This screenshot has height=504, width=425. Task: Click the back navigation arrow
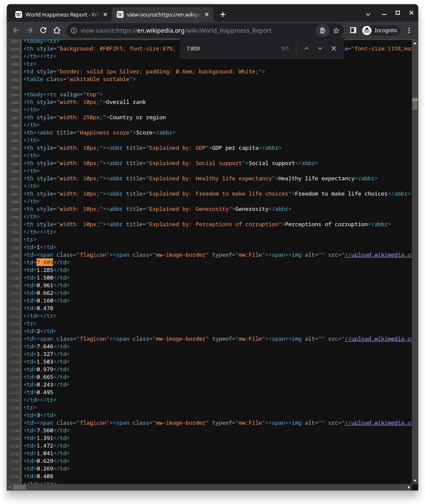pyautogui.click(x=16, y=31)
